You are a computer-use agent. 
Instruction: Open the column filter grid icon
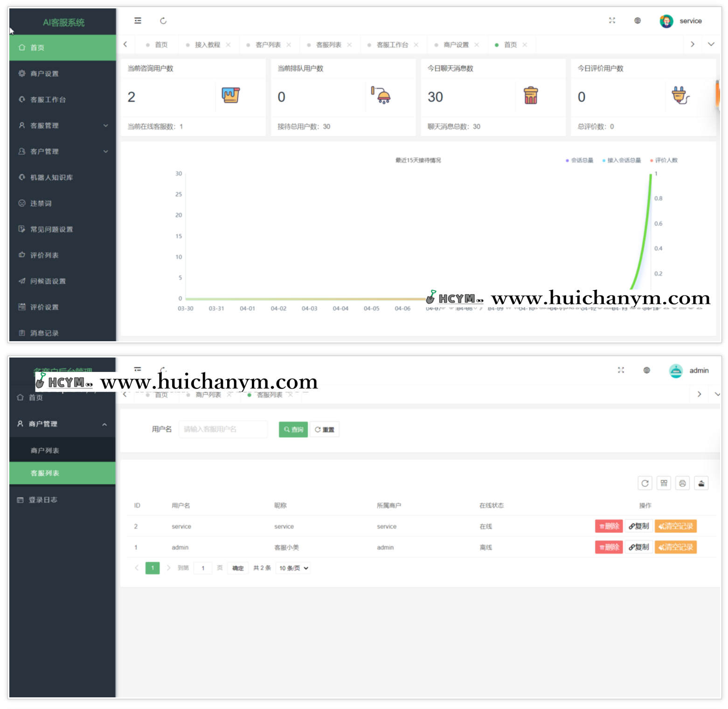click(x=664, y=483)
